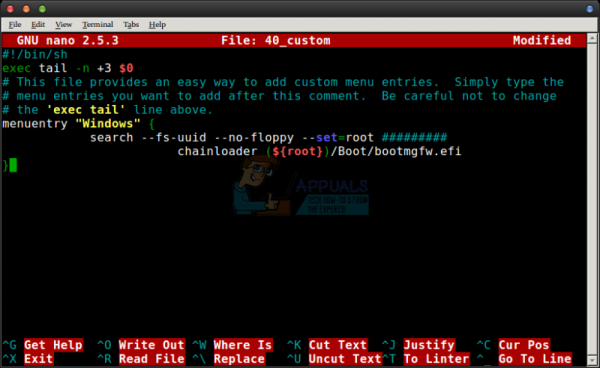This screenshot has height=368, width=600.
Task: Click the 'Go To Line' shortcut label
Action: (x=535, y=359)
